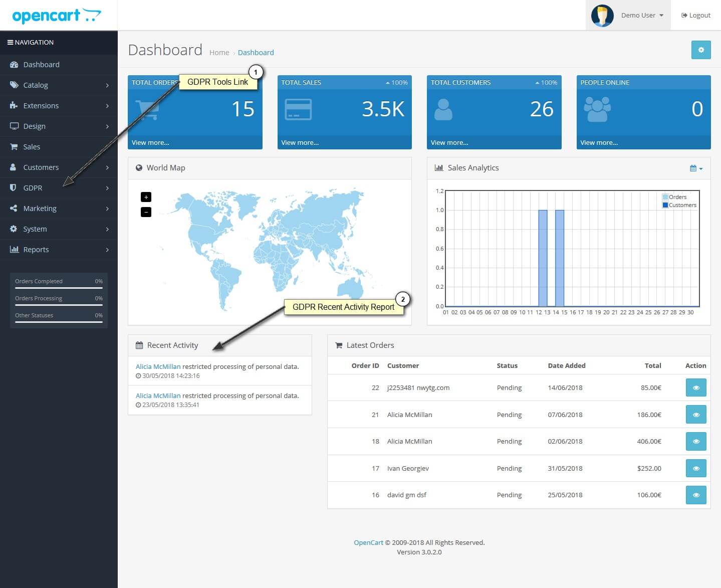
Task: Click the credit card icon in Total Sales
Action: (298, 109)
